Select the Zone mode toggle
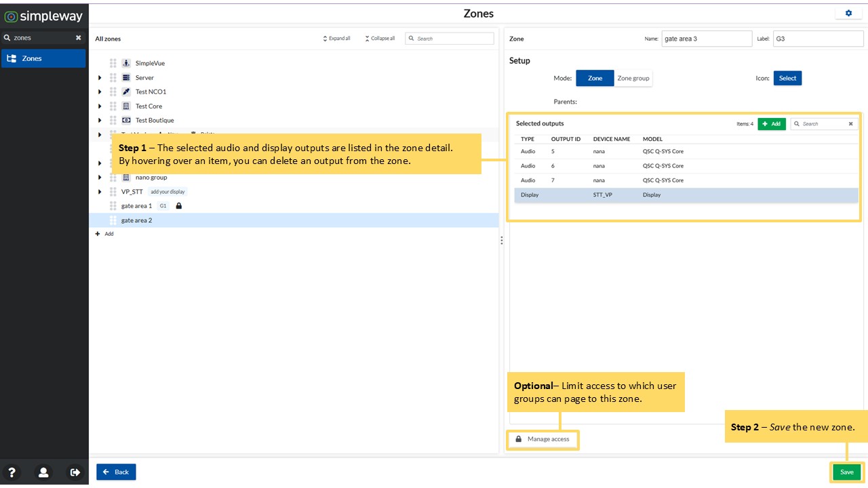 point(595,78)
